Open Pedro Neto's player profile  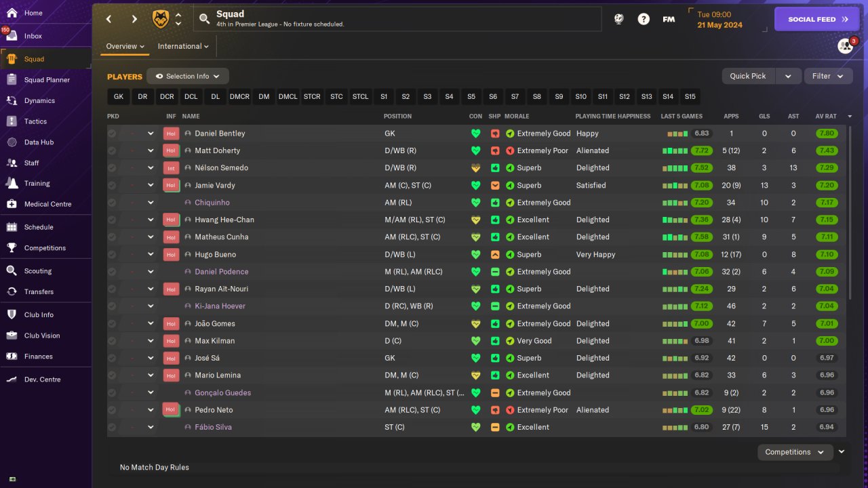click(214, 410)
